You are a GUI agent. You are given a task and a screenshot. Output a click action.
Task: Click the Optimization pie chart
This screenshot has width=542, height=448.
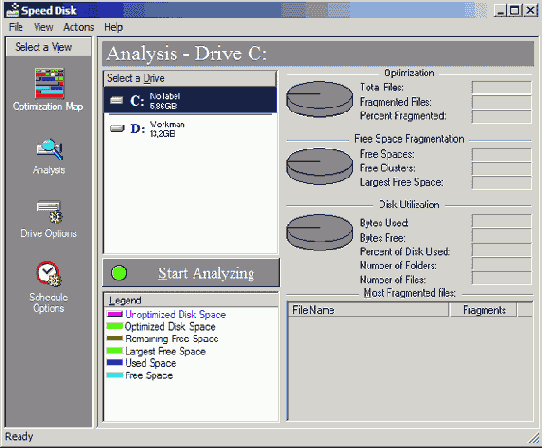click(320, 99)
